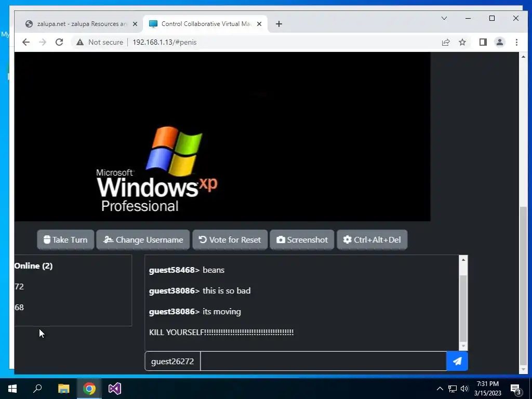Click the 'this is so bad' message

[227, 291]
